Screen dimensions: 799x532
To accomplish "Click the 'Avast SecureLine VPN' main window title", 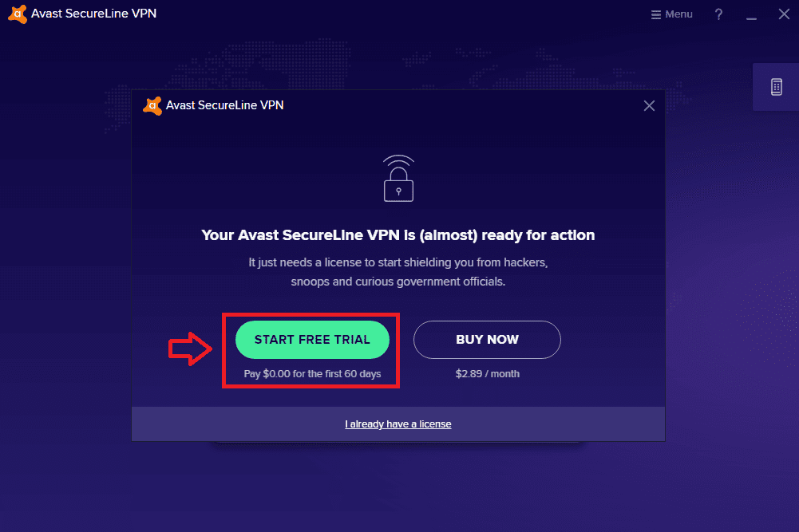I will tap(93, 14).
